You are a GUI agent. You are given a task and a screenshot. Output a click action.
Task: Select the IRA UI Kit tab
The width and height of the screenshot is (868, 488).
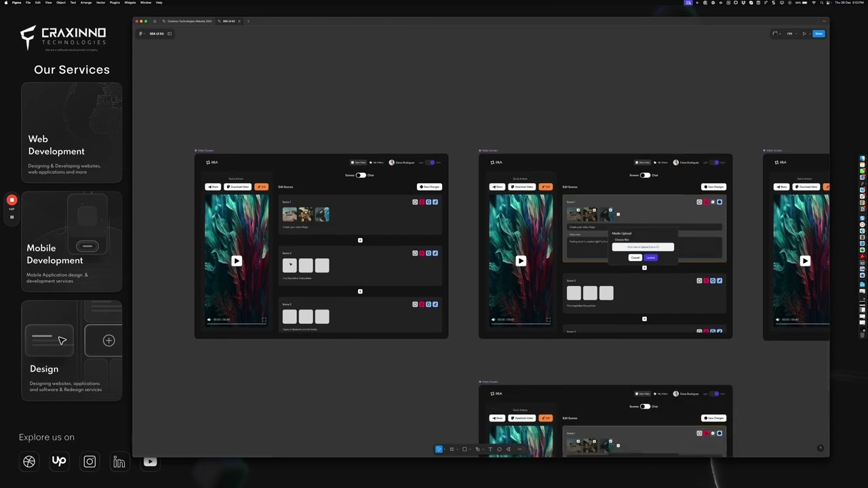click(x=229, y=21)
